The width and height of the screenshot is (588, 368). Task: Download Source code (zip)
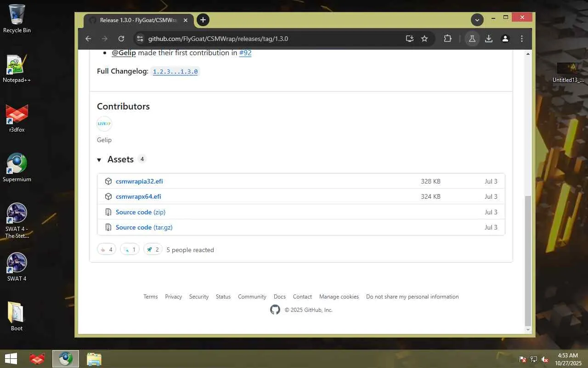pyautogui.click(x=141, y=212)
